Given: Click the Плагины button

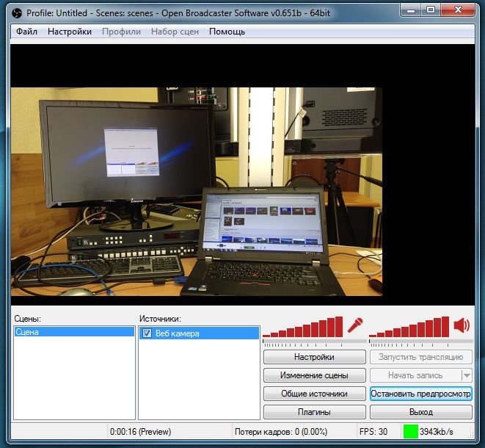Looking at the screenshot, I should point(314,412).
